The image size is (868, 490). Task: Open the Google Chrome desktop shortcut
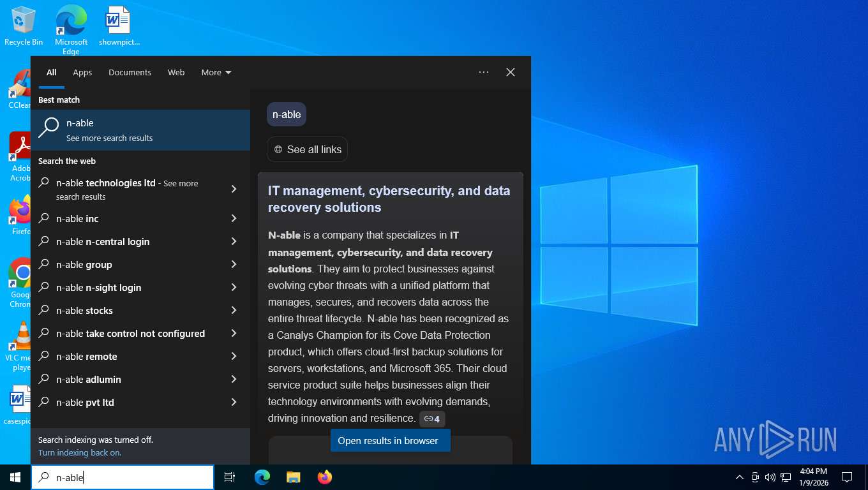coord(20,283)
